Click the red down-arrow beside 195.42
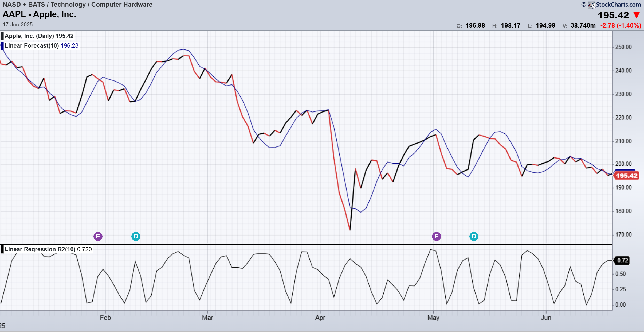The image size is (644, 332). (637, 15)
